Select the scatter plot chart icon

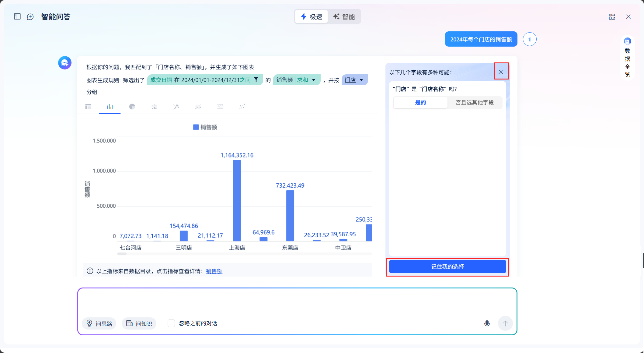coord(242,107)
